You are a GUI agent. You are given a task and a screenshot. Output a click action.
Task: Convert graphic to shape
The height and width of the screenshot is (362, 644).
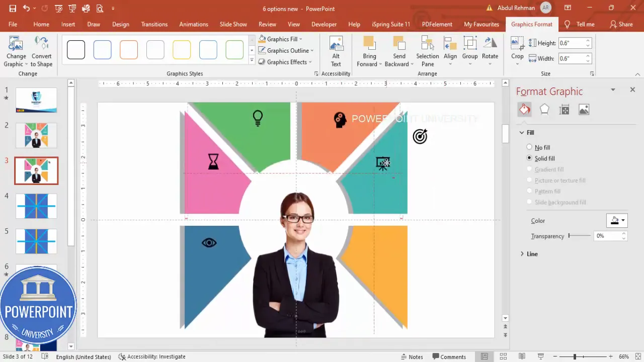[41, 51]
